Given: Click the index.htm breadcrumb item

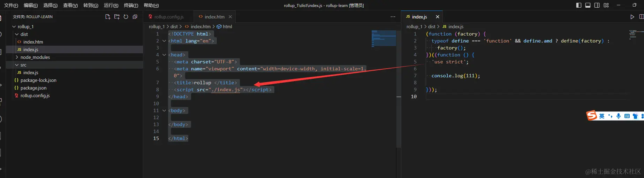Looking at the screenshot, I should click(198, 26).
